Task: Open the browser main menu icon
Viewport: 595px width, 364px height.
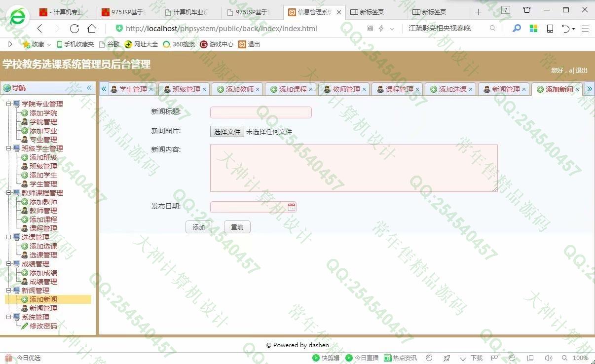Action: tap(585, 29)
